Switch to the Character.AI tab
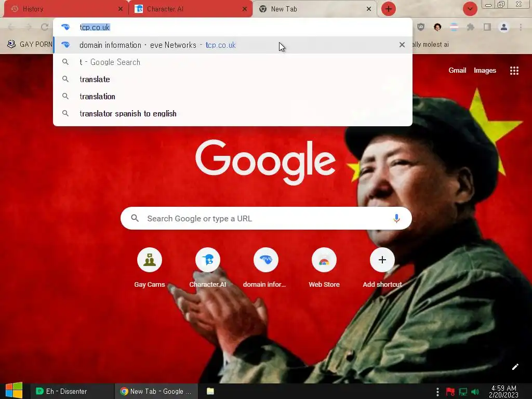This screenshot has width=532, height=399. [x=190, y=9]
